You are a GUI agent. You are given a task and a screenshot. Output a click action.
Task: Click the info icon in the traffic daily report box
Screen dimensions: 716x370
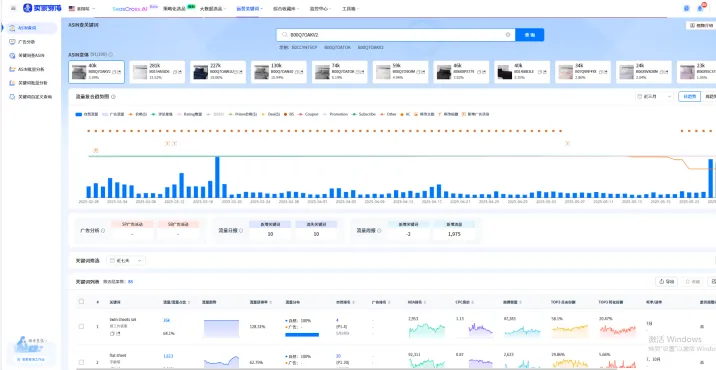[241, 231]
